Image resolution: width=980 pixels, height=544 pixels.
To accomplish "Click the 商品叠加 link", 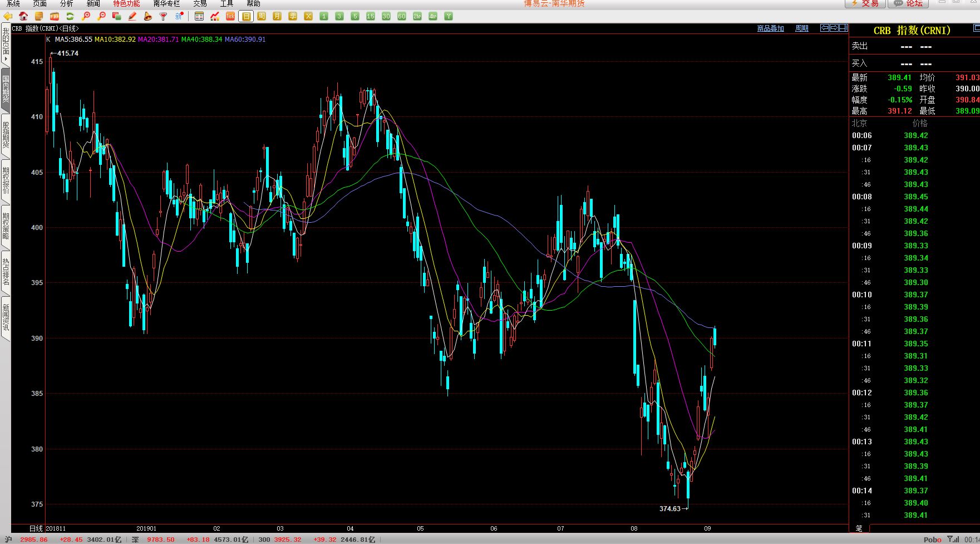I will 770,28.
